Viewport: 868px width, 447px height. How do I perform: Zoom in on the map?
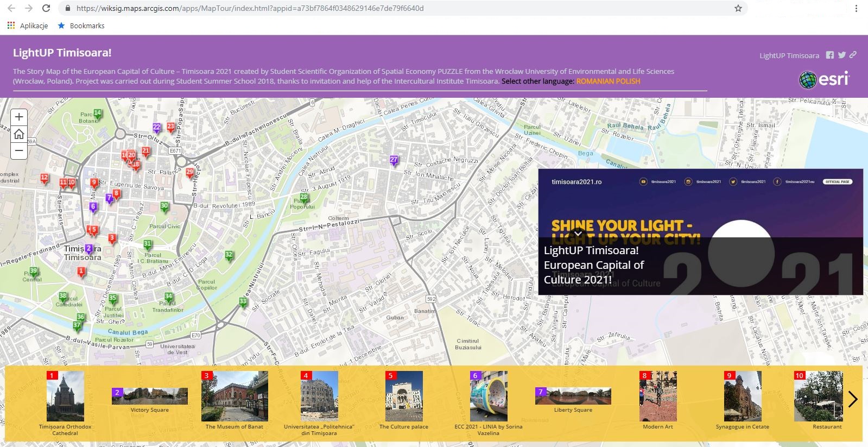coord(19,117)
